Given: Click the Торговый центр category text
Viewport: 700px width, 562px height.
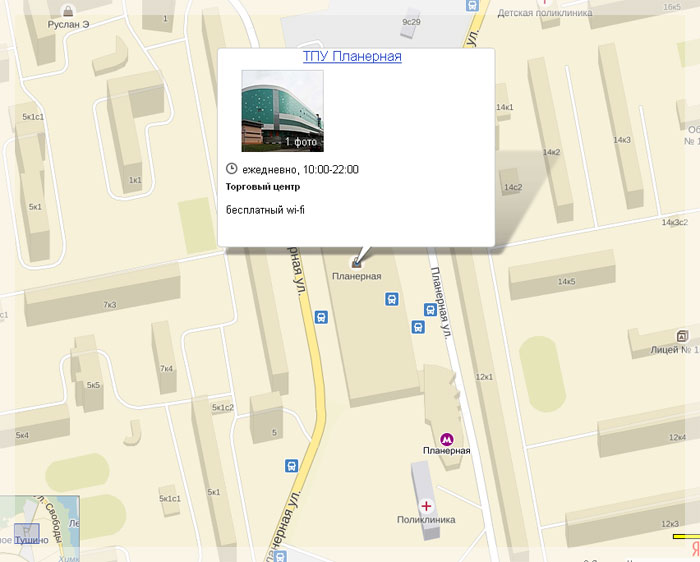Looking at the screenshot, I should coord(265,186).
